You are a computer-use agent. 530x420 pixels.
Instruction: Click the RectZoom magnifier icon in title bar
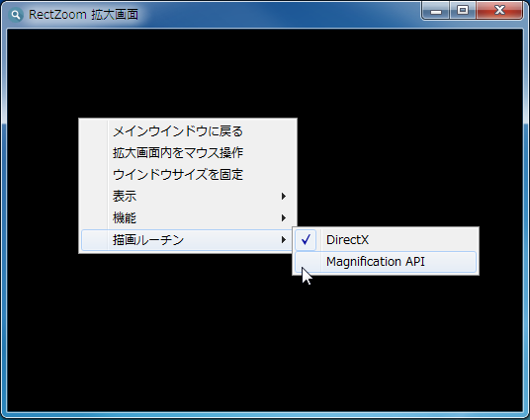point(15,15)
